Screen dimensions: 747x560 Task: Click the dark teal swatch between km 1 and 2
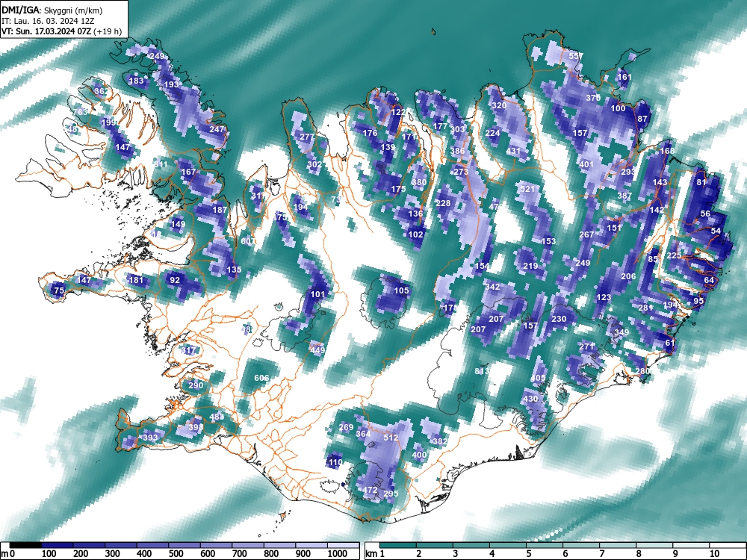click(398, 545)
